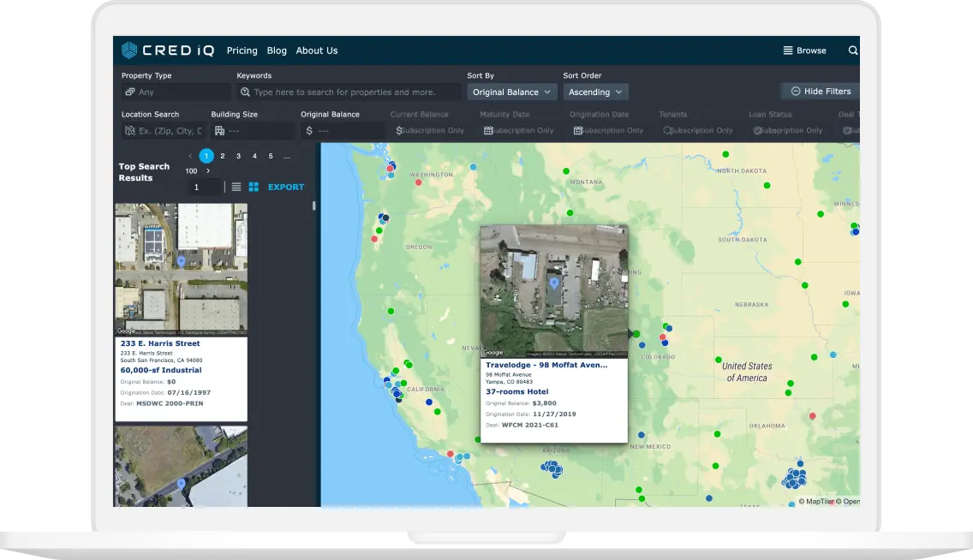
Task: Click the Browse hamburger menu icon
Action: coord(787,51)
